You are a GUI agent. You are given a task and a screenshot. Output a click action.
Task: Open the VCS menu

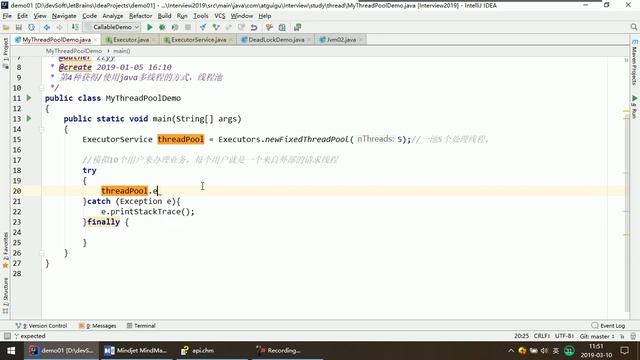point(220,16)
